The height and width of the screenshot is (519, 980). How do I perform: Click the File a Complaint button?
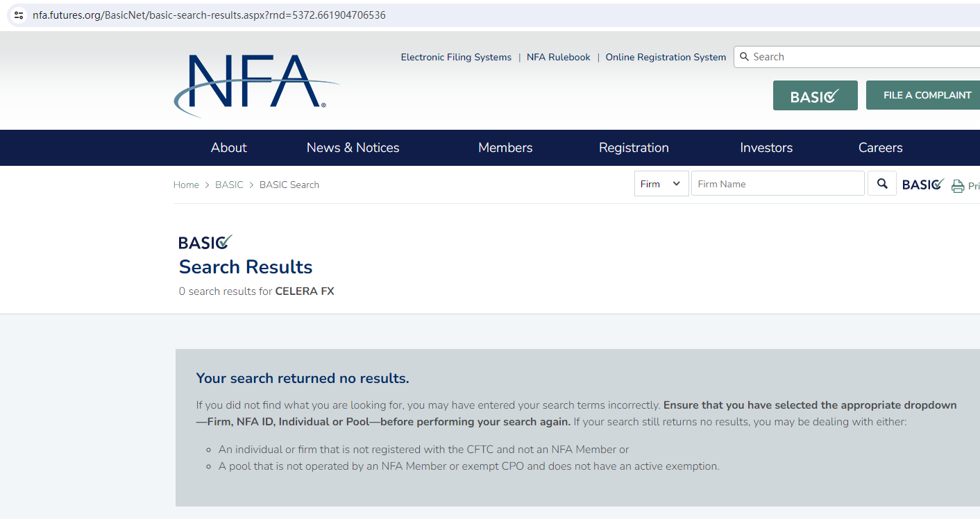[924, 95]
